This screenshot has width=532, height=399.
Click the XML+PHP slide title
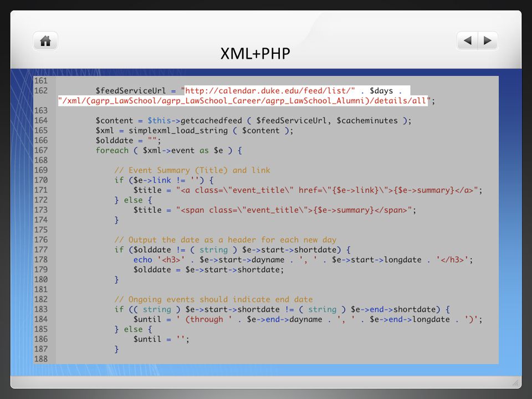coord(255,54)
